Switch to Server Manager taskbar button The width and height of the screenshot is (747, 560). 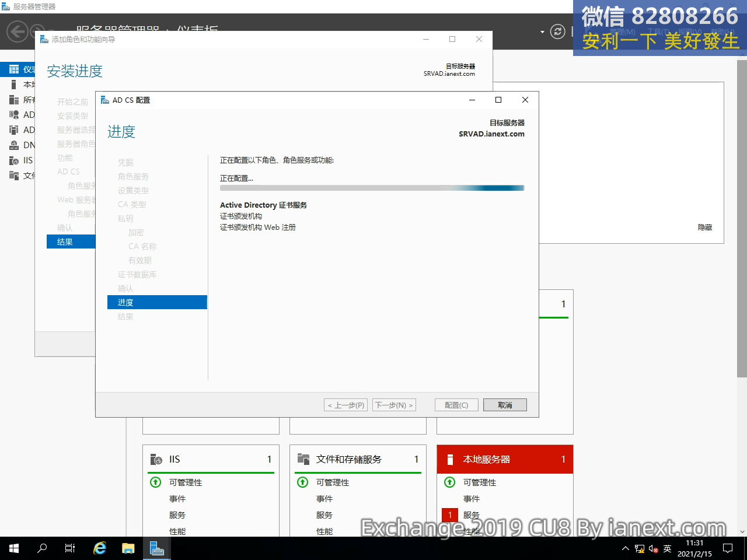[x=157, y=548]
